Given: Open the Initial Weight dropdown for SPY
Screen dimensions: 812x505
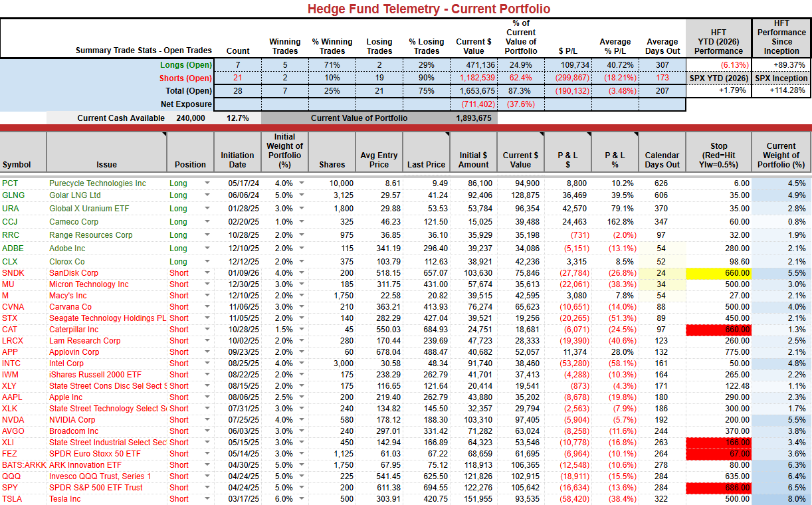Looking at the screenshot, I should [x=302, y=488].
